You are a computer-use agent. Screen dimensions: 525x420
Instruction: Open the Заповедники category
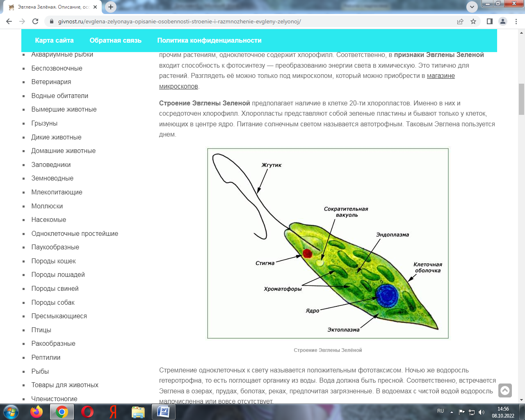point(51,164)
